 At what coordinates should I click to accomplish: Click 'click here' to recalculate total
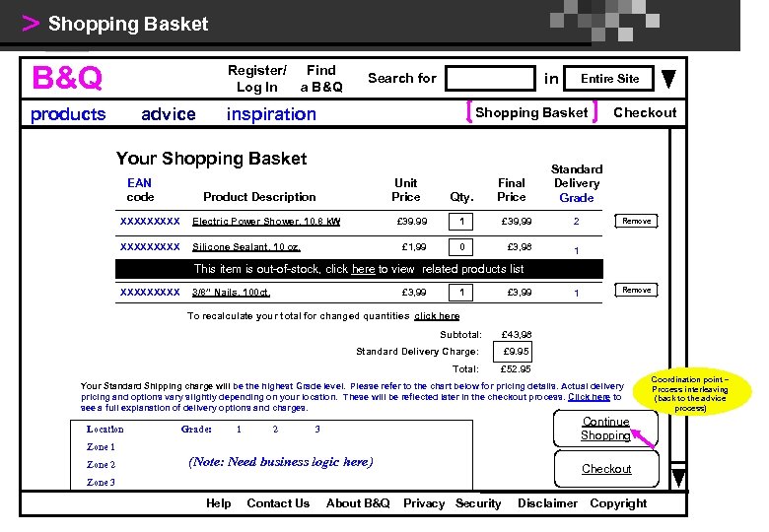pyautogui.click(x=437, y=316)
